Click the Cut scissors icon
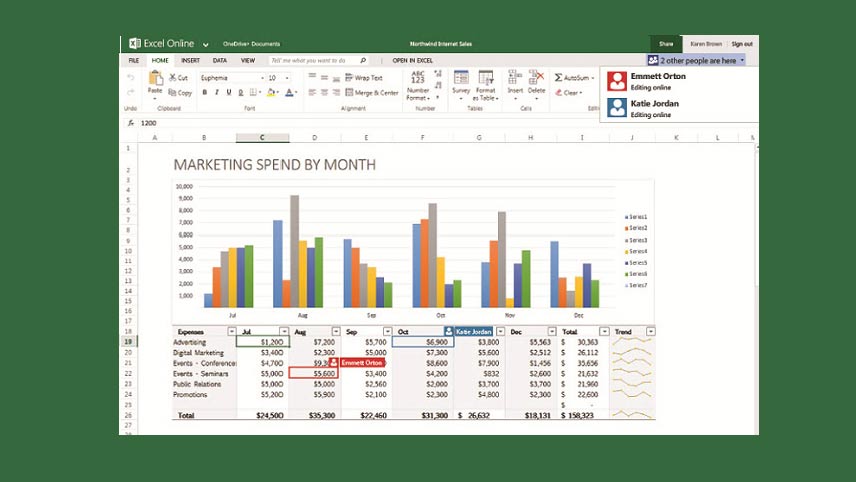This screenshot has width=856, height=482. click(x=173, y=77)
